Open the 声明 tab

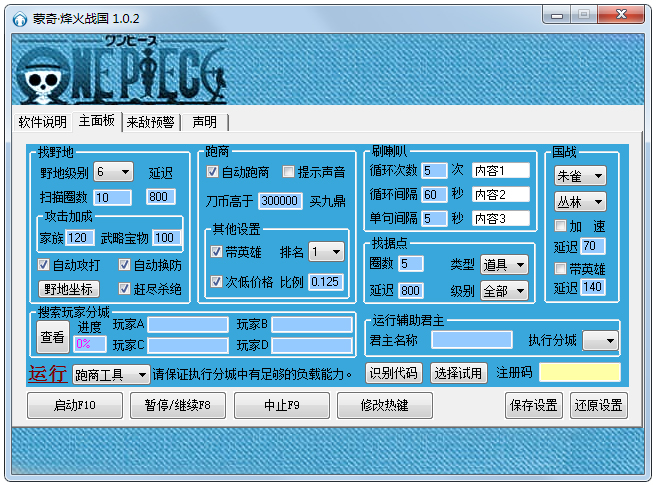coord(204,122)
